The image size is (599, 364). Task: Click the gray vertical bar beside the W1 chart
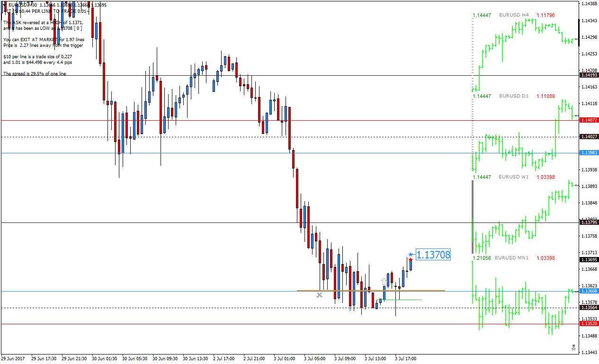tap(472, 217)
